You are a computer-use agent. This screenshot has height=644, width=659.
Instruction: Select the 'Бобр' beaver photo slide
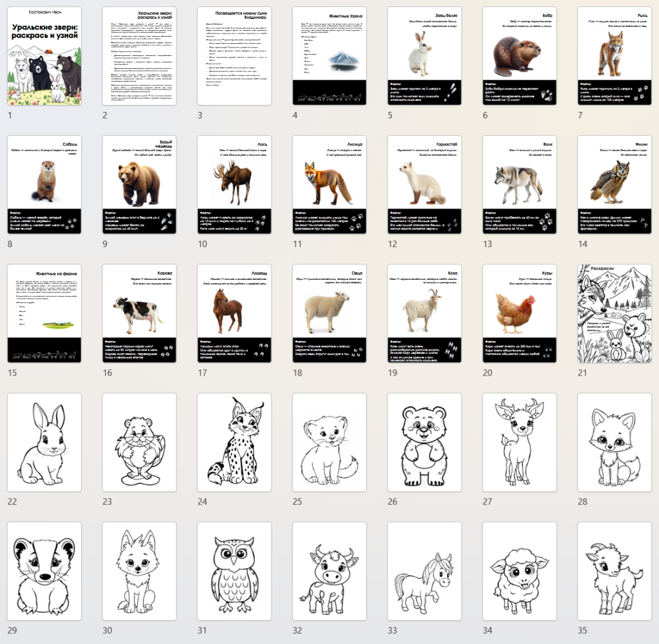(x=519, y=56)
